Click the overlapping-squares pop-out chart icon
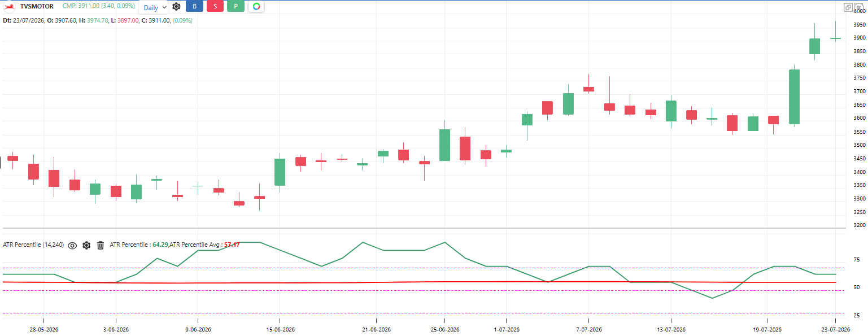 tap(848, 7)
